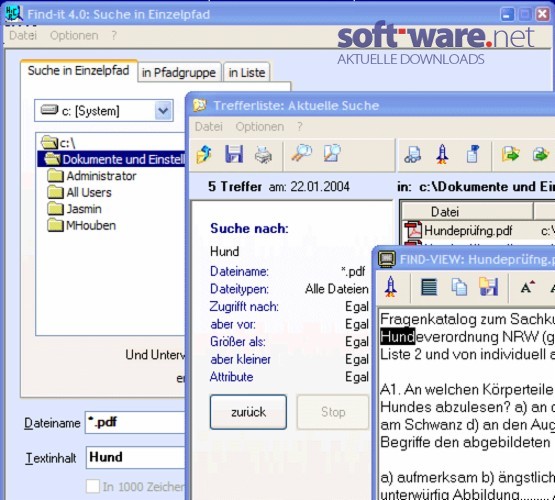The height and width of the screenshot is (500, 555).
Task: Click the clipboard document icon in Trefferliste toolbar
Action: [x=473, y=154]
